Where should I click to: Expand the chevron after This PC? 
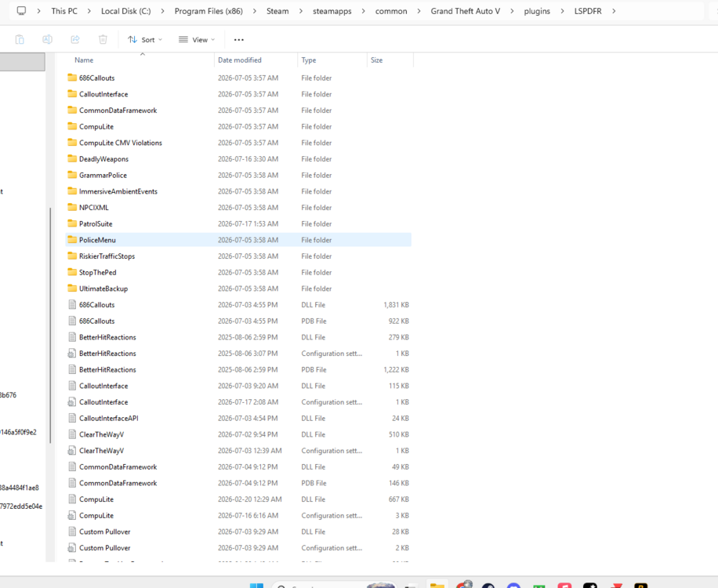pyautogui.click(x=89, y=11)
